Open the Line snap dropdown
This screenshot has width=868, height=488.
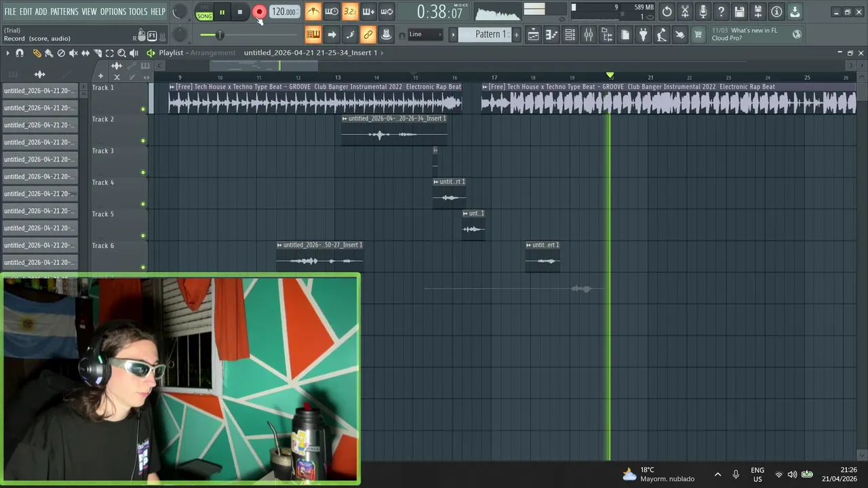pyautogui.click(x=425, y=35)
